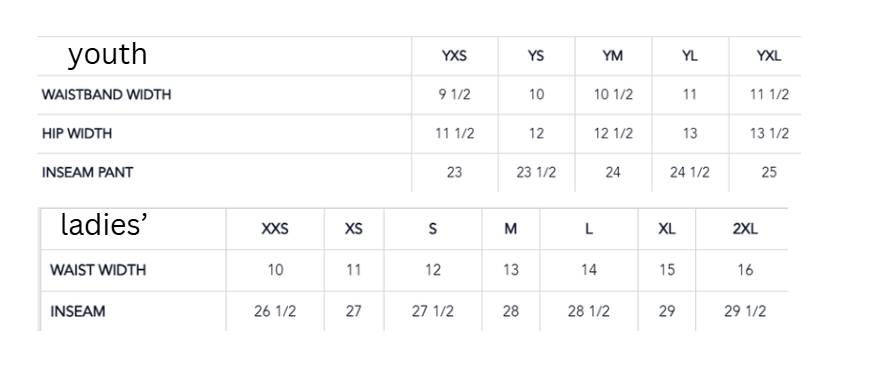This screenshot has height=370, width=880.
Task: Select the 29 1/2 inseam cell
Action: pos(745,311)
